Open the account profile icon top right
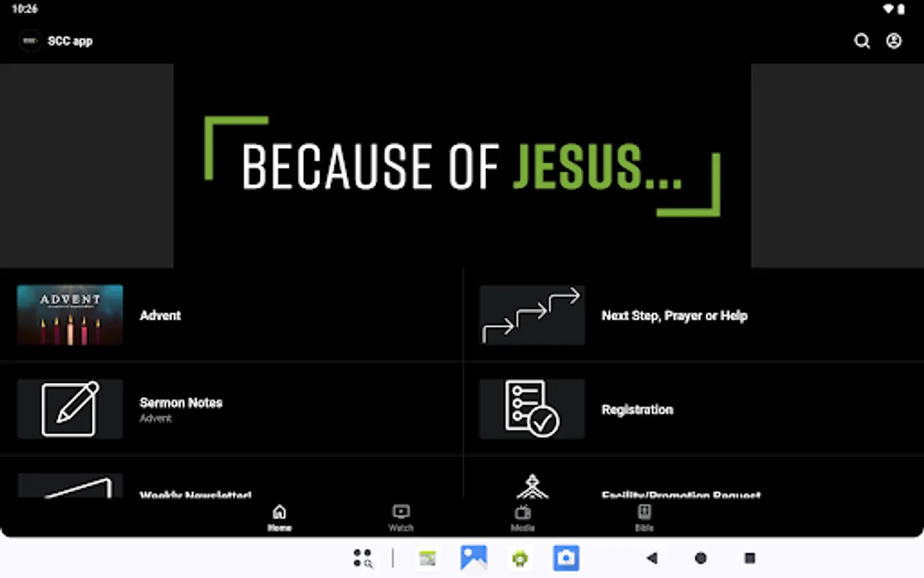Viewport: 924px width, 578px height. [x=894, y=40]
